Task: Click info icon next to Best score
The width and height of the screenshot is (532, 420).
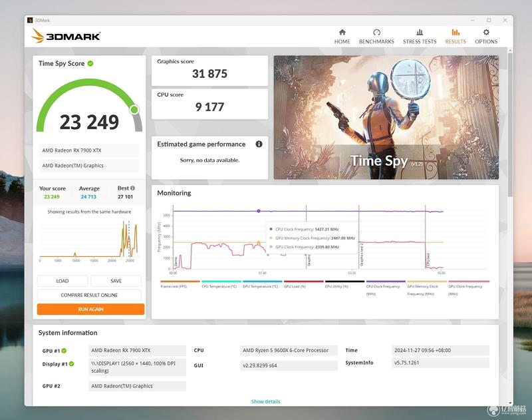Action: [132, 188]
